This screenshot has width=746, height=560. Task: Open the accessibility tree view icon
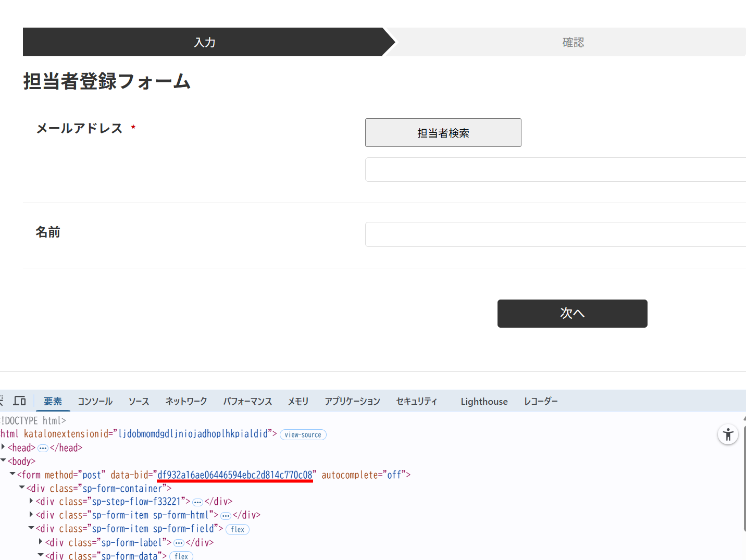[728, 434]
